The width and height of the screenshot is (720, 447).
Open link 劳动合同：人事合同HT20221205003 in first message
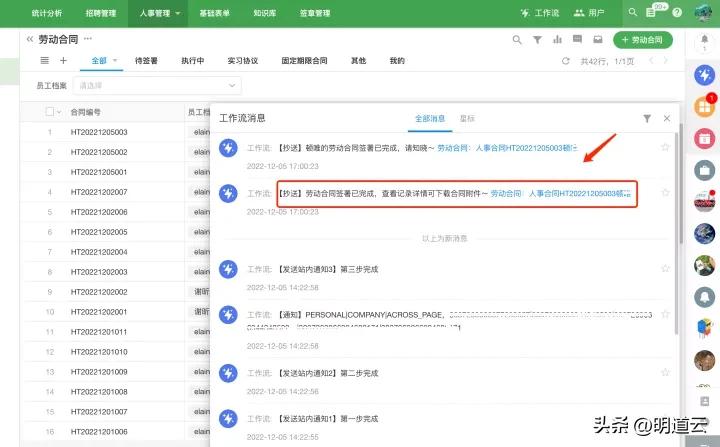507,148
